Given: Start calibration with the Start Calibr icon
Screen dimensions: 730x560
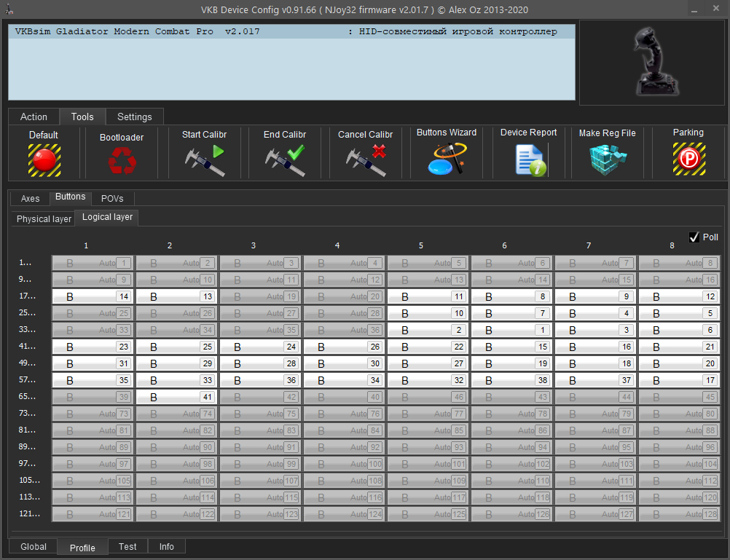Looking at the screenshot, I should [x=205, y=161].
